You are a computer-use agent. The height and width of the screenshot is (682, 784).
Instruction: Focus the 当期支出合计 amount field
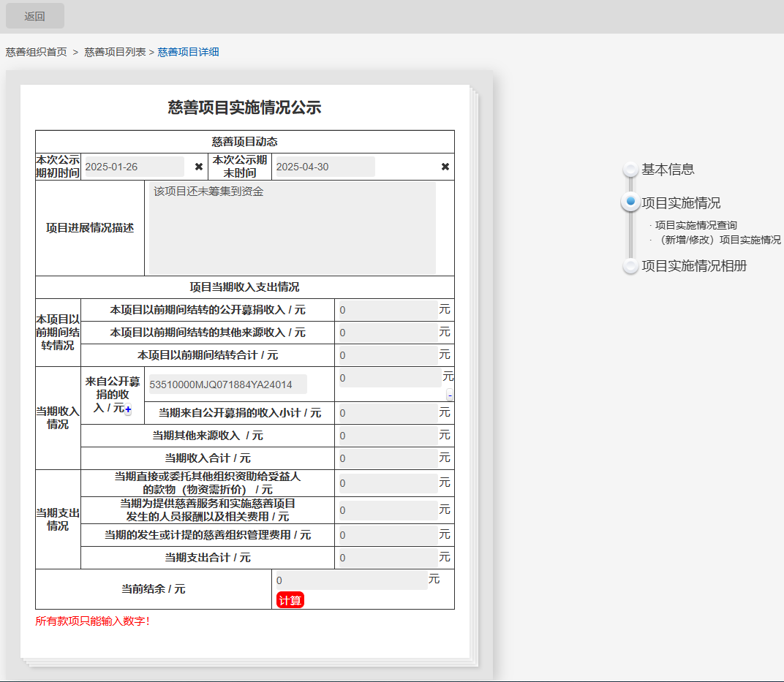point(388,558)
